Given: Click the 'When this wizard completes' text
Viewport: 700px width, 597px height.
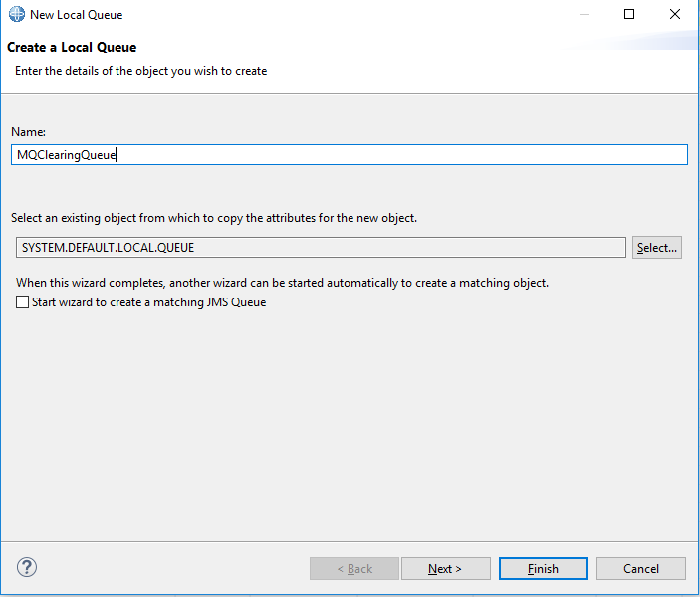Looking at the screenshot, I should tap(282, 283).
